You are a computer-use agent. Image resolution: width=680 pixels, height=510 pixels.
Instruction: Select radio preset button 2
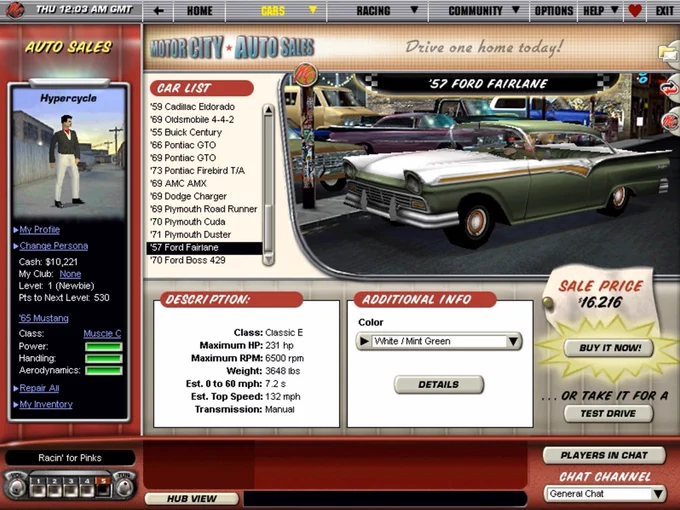pyautogui.click(x=54, y=487)
